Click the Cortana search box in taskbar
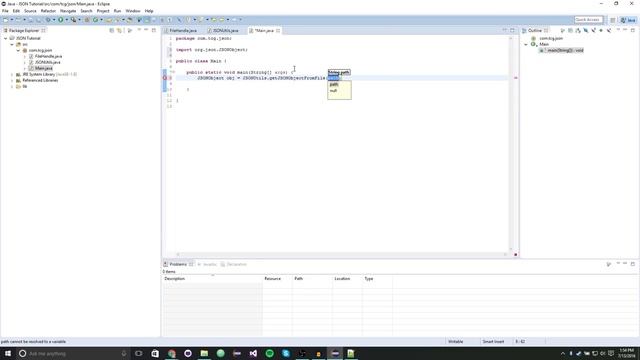640x360 pixels. click(73, 353)
